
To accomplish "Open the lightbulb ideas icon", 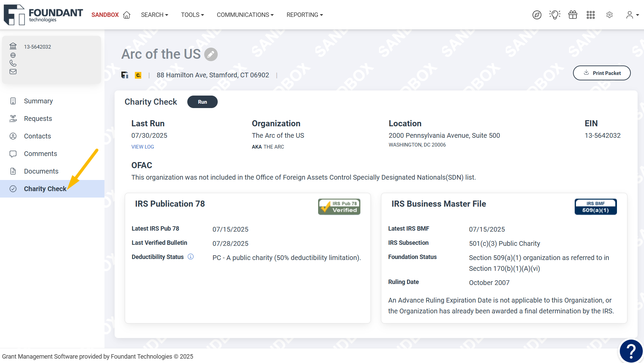I will [555, 15].
